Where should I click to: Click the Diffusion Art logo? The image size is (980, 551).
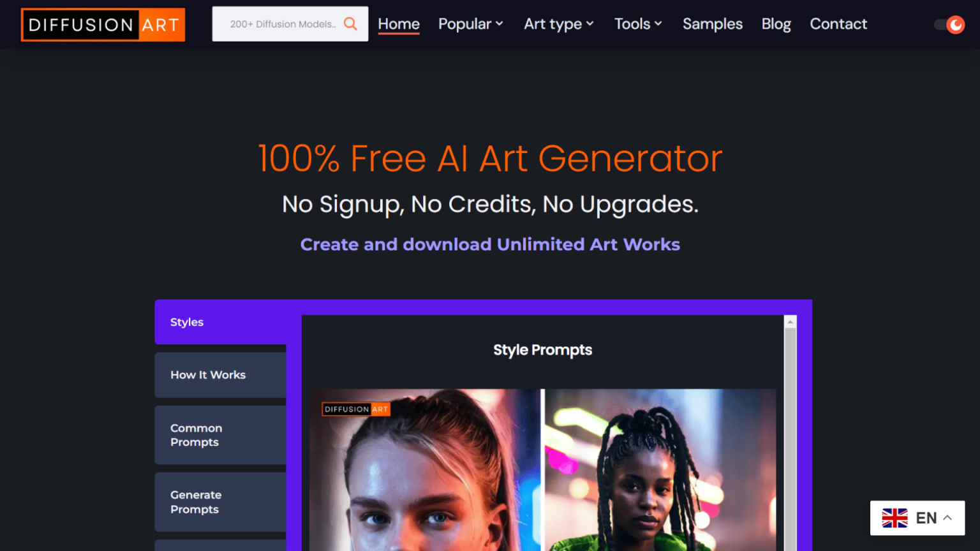click(103, 25)
